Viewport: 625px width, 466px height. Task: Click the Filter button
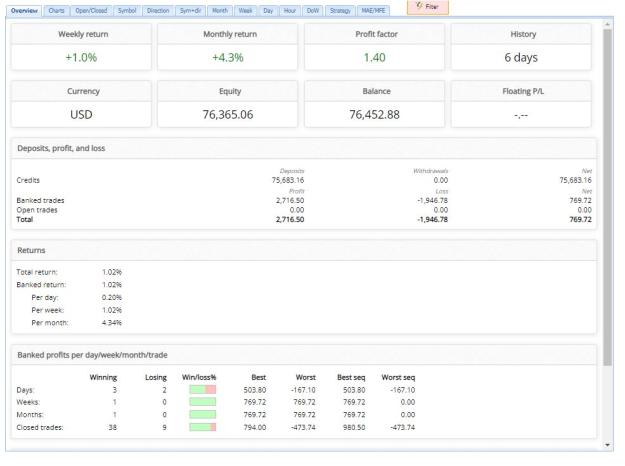pyautogui.click(x=428, y=7)
